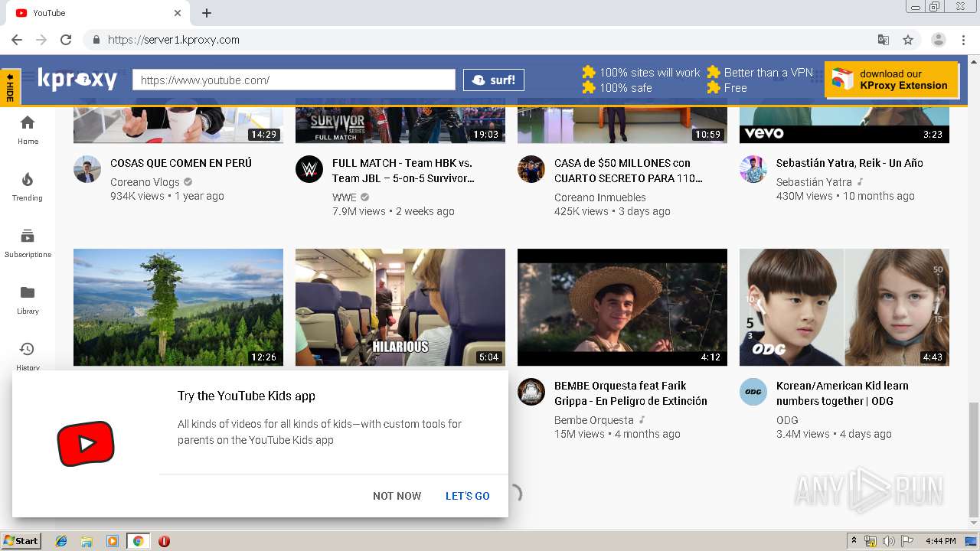Collapse kproxy bar with HIDE tab
980x551 pixels.
[10, 87]
